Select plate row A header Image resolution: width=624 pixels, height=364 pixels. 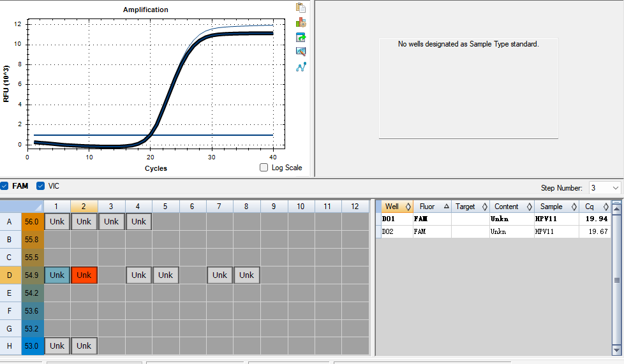(x=10, y=222)
